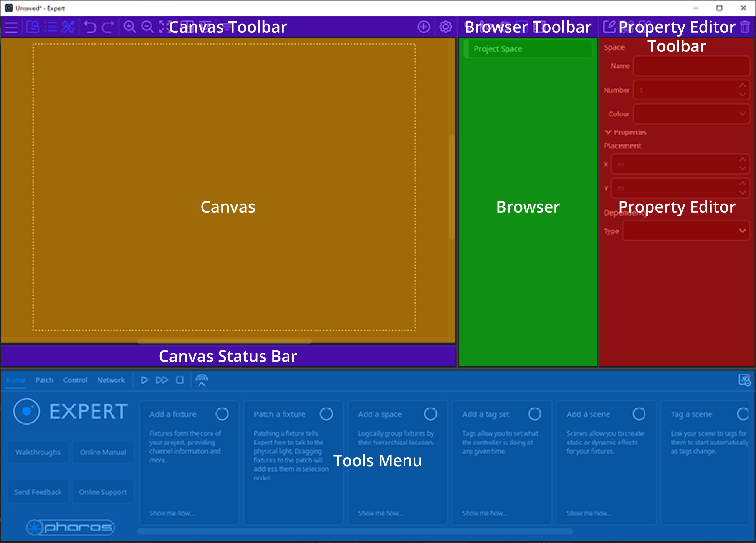Open the Type dropdown
756x543 pixels.
pos(686,231)
